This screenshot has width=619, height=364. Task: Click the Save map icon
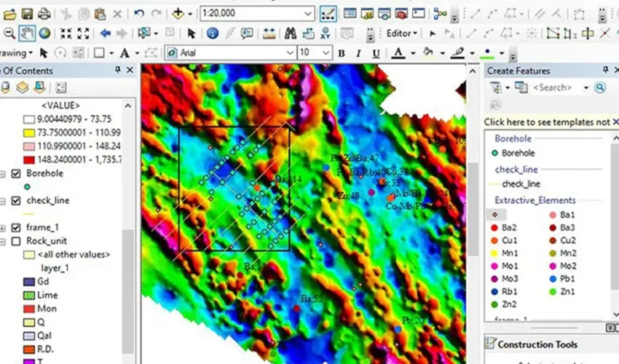(27, 14)
